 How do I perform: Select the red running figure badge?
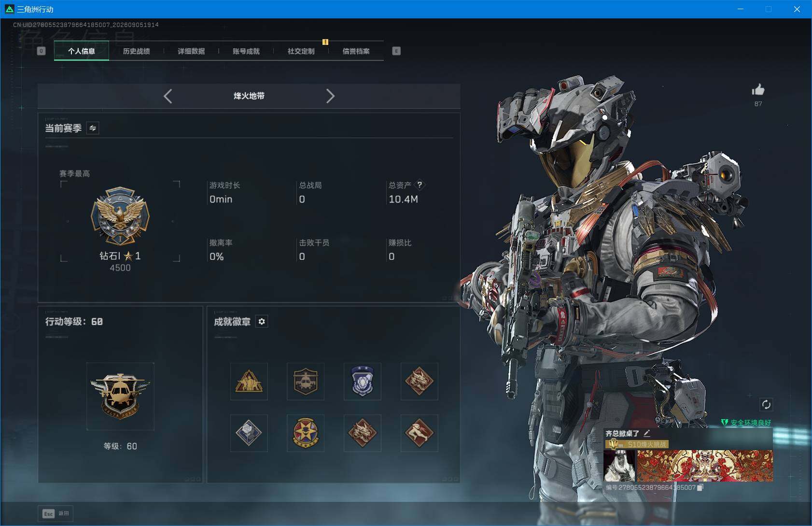click(x=420, y=433)
